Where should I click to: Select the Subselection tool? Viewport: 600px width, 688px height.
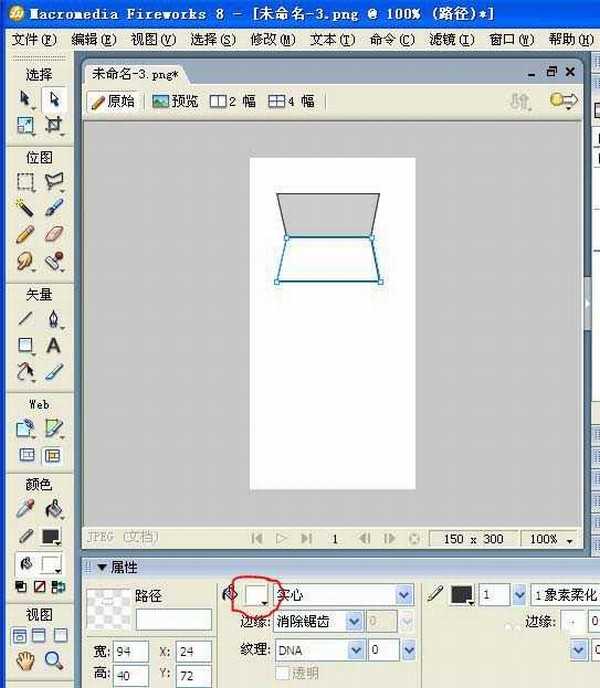[x=54, y=99]
